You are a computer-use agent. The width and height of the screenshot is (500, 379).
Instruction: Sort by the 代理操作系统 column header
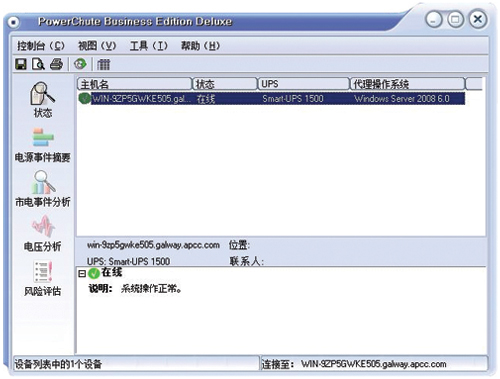pyautogui.click(x=407, y=84)
